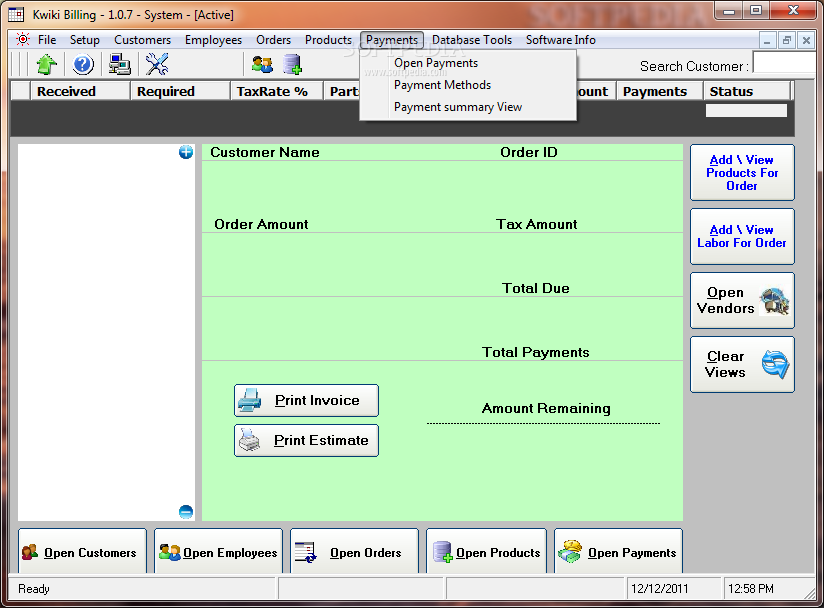Click the green up arrow toolbar icon
Viewport: 824px width, 608px height.
(x=46, y=65)
